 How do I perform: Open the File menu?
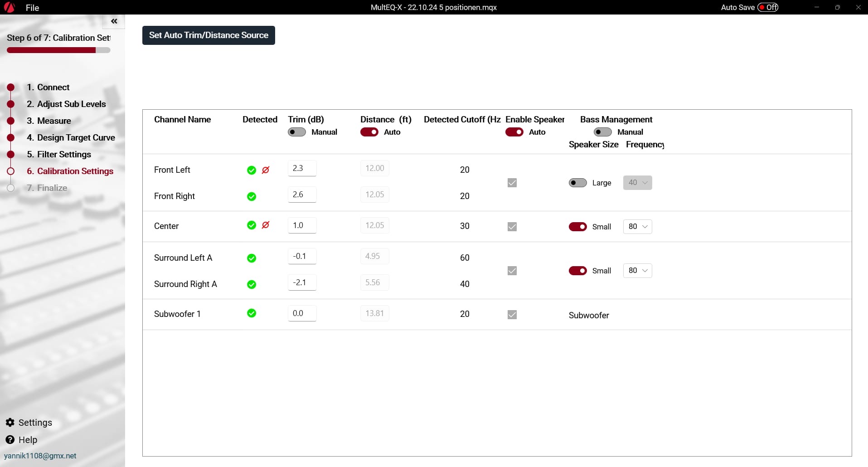[32, 8]
